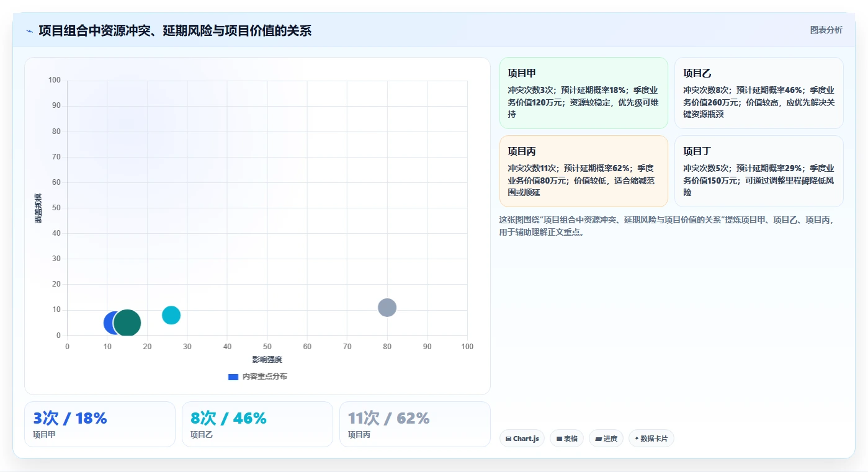Screen dimensions: 868x472
Task: Click 项目丙 label under 11次 / 62%
Action: pos(359,435)
